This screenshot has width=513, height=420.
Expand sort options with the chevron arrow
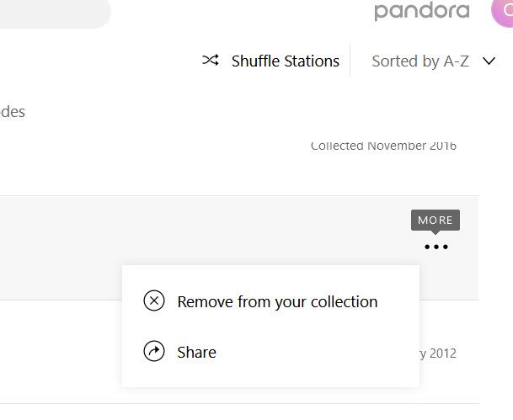pos(489,61)
